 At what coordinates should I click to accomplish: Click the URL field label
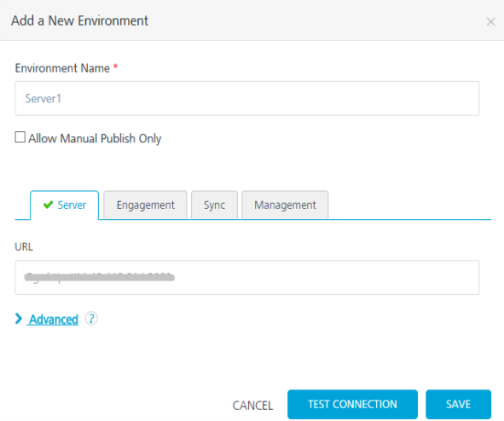point(24,246)
